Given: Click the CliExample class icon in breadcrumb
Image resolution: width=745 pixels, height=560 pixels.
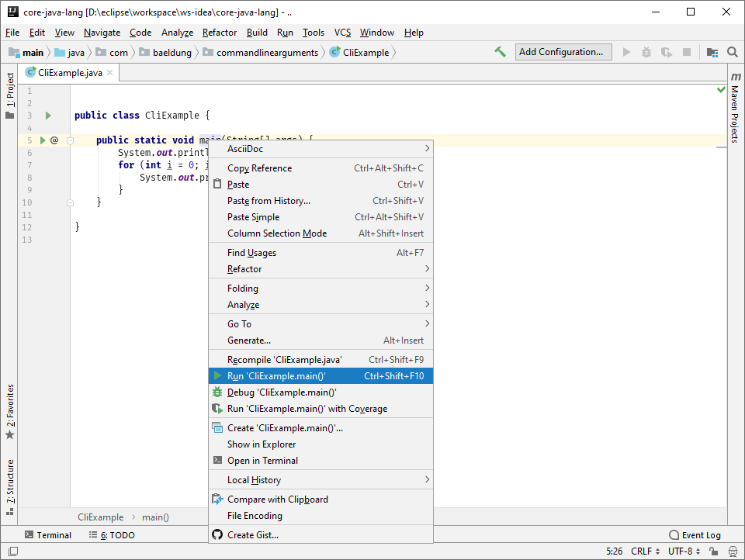Looking at the screenshot, I should coord(335,52).
